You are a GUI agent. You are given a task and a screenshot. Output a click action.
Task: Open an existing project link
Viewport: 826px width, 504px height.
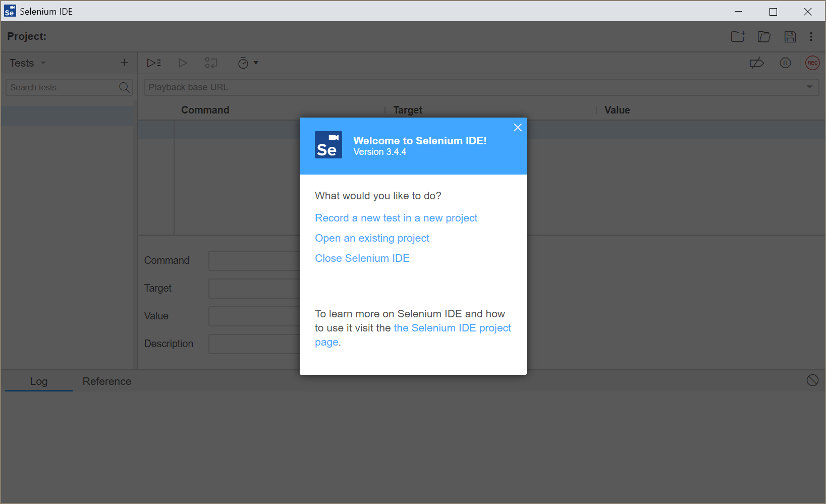[x=372, y=238]
